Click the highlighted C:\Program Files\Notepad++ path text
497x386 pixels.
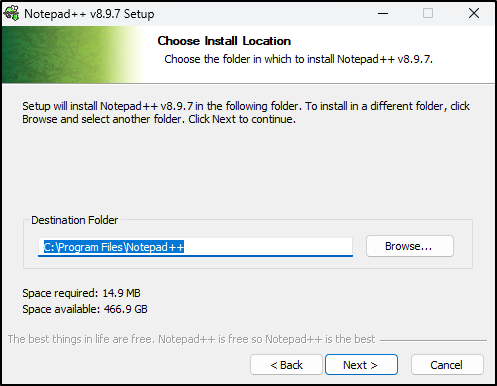point(114,247)
